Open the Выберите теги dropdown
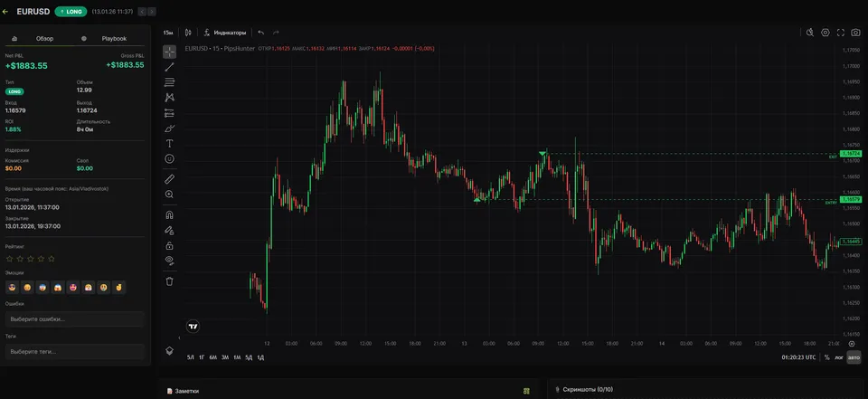The width and height of the screenshot is (868, 399). [75, 352]
